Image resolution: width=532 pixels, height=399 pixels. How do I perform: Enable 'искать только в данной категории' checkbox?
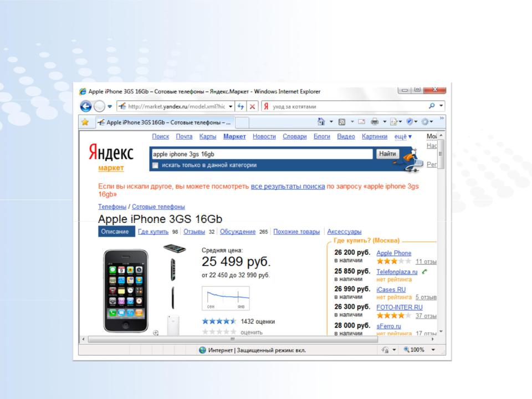[155, 165]
